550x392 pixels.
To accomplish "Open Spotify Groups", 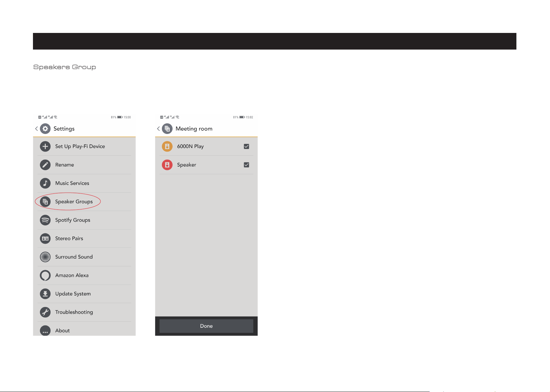I will tap(84, 220).
